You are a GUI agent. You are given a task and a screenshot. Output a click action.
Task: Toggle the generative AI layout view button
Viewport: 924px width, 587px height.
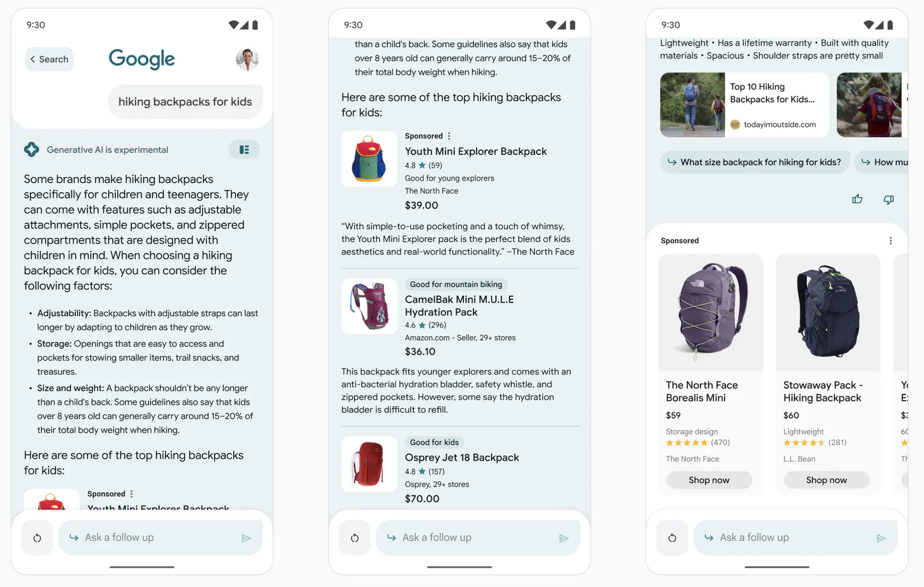point(244,150)
